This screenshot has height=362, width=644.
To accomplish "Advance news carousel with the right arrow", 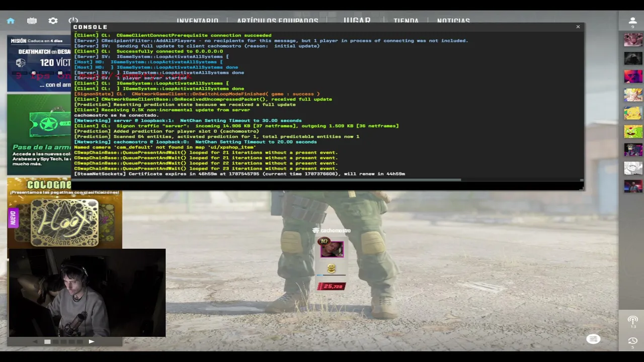I will 91,341.
